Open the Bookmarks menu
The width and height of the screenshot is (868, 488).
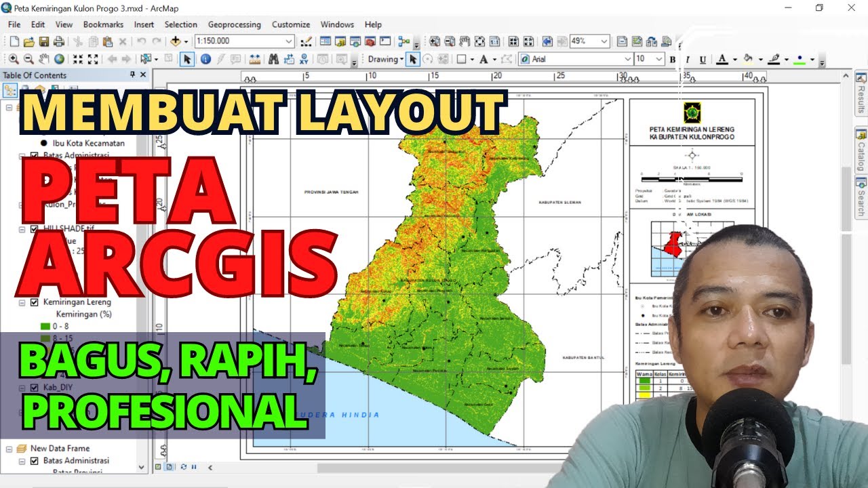click(x=103, y=24)
